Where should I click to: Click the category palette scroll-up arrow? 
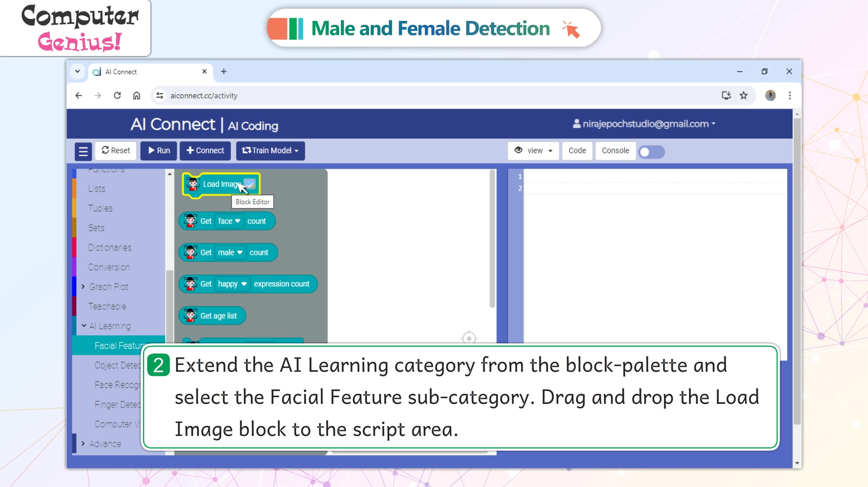170,174
